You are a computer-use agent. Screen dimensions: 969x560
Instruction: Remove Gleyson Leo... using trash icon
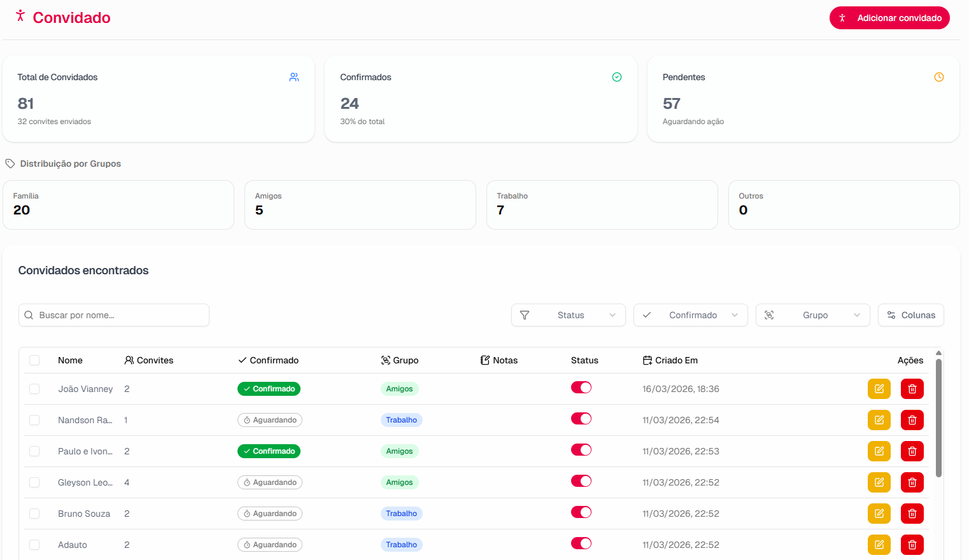pos(912,482)
